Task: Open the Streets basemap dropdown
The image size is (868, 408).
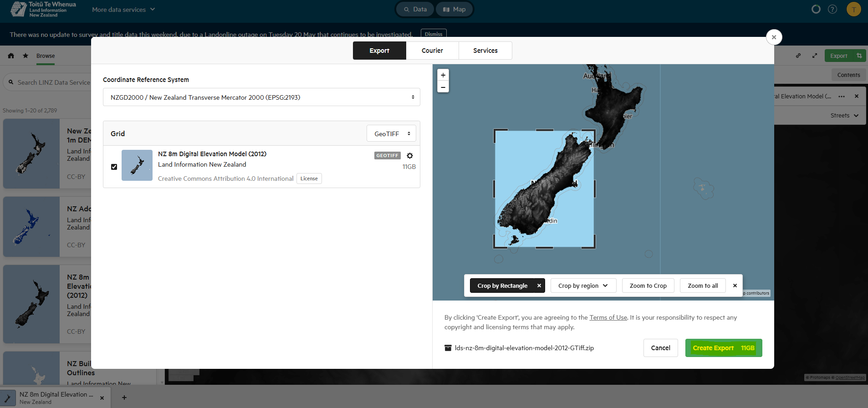Action: click(844, 116)
